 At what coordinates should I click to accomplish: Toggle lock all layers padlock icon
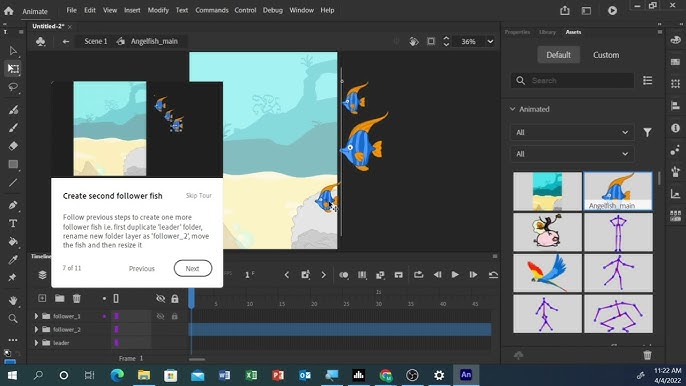pos(175,298)
